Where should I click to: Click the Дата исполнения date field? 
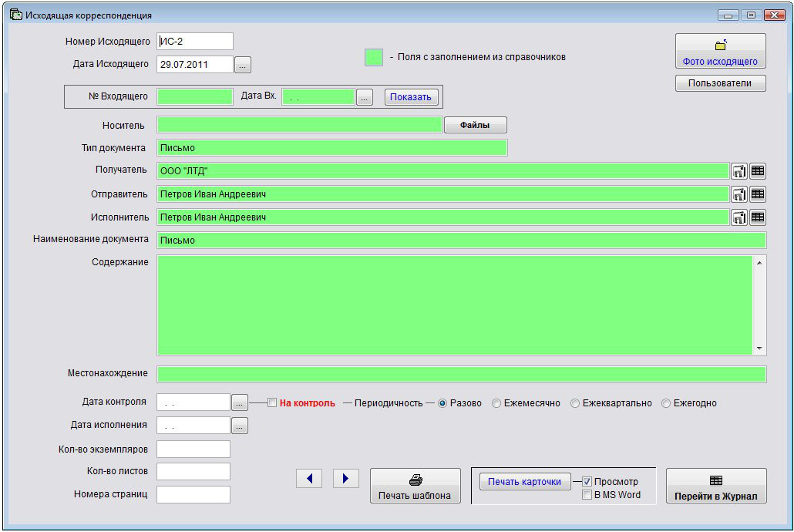tap(193, 426)
